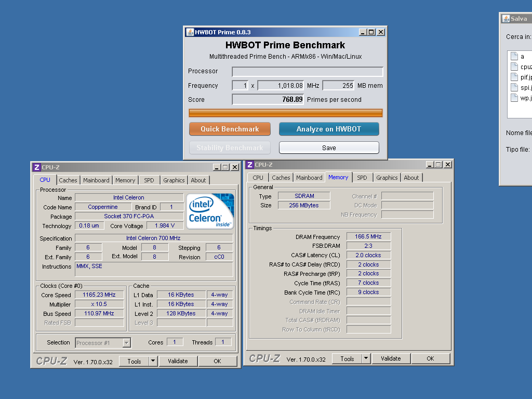This screenshot has width=532, height=399.
Task: Select the spi file icon in Salva dialog
Action: coord(514,87)
